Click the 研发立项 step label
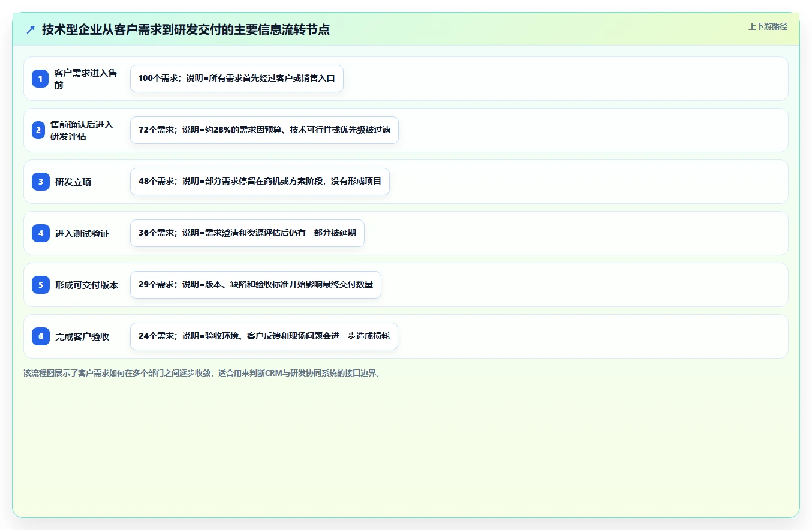This screenshot has width=812, height=530. pyautogui.click(x=73, y=182)
